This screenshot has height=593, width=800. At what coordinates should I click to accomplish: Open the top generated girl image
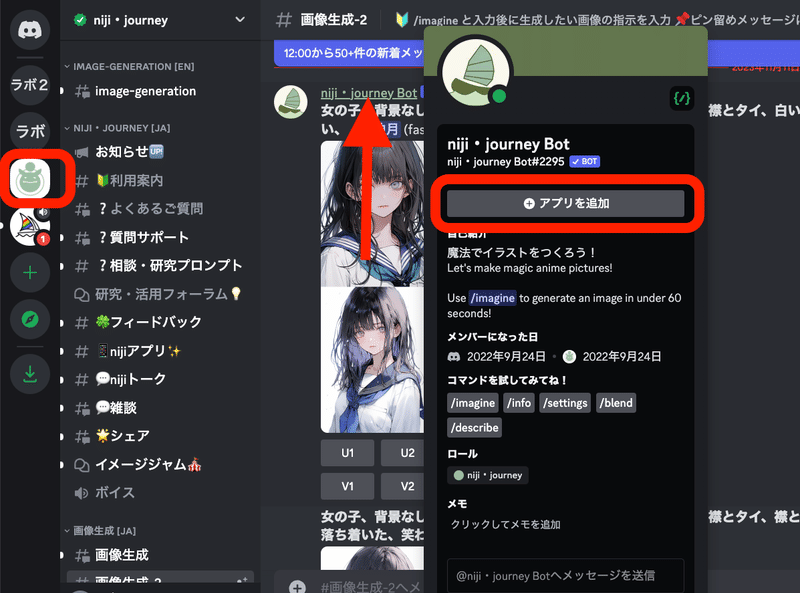point(372,213)
